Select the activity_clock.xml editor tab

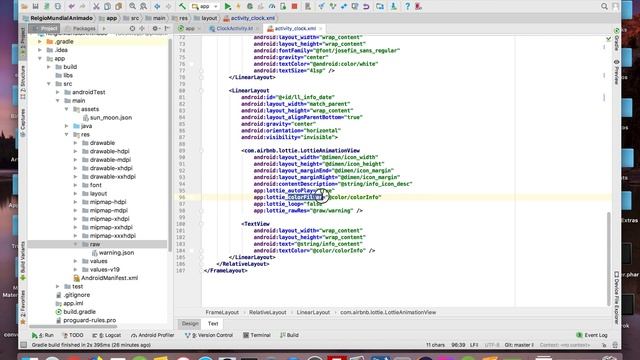[x=295, y=28]
